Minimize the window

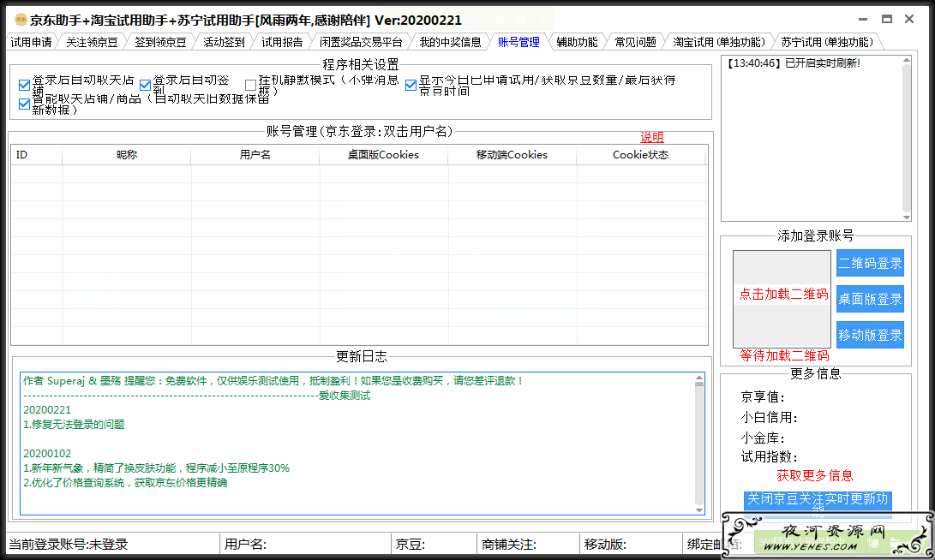pos(863,19)
